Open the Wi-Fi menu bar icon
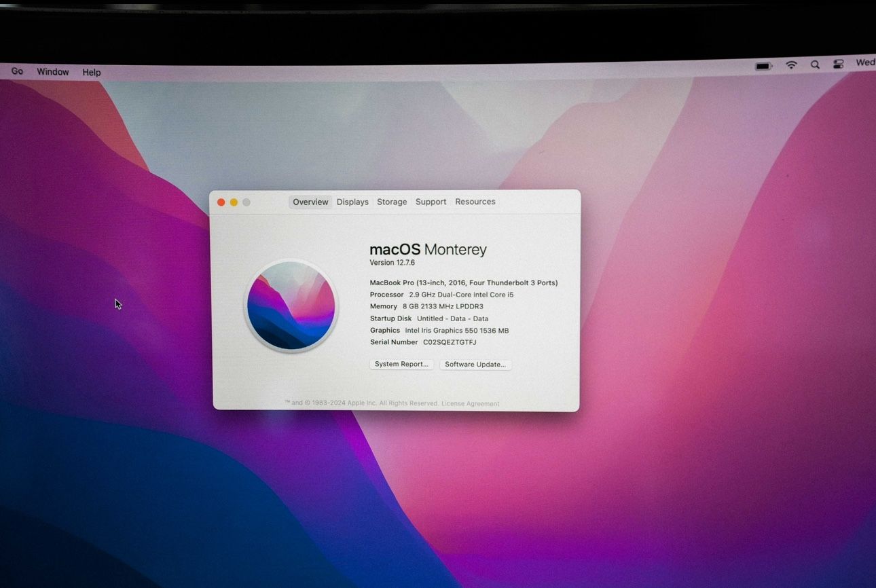The height and width of the screenshot is (588, 876). [x=791, y=65]
